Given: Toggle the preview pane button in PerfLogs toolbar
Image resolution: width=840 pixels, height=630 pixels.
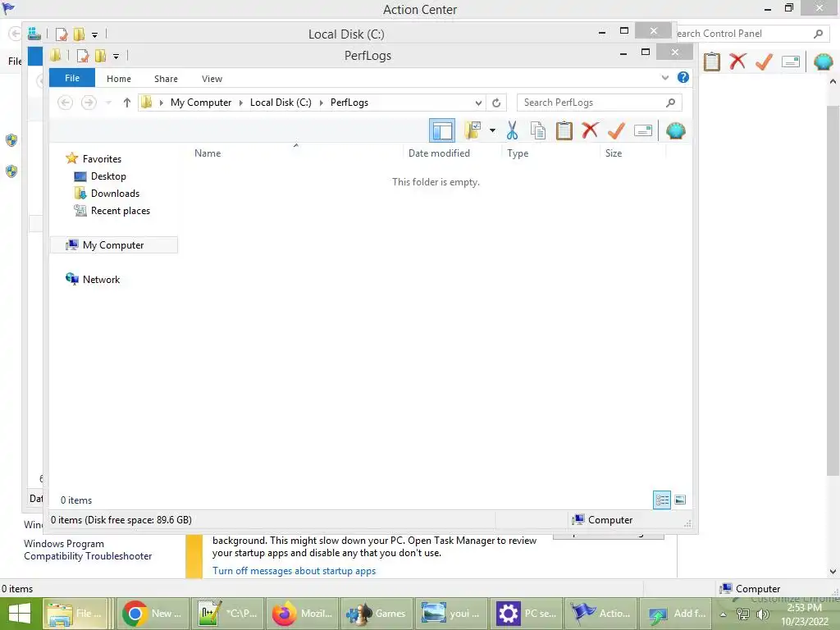Looking at the screenshot, I should 442,130.
